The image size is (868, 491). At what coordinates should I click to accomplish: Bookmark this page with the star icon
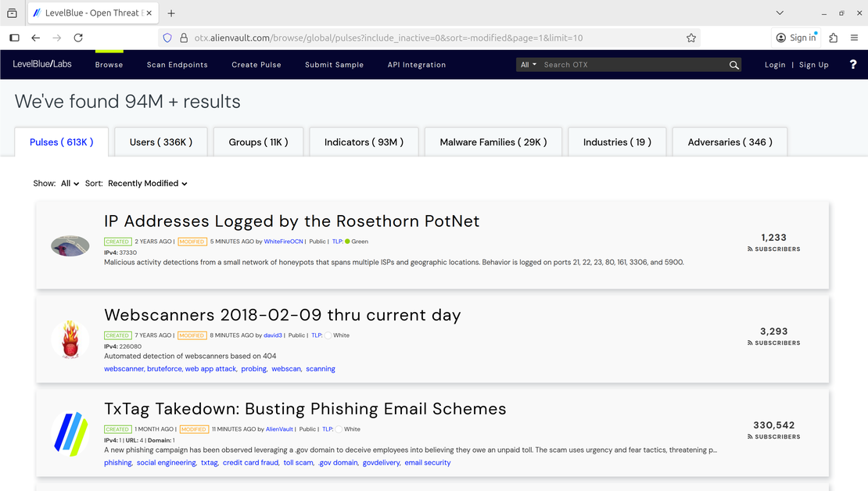point(691,38)
